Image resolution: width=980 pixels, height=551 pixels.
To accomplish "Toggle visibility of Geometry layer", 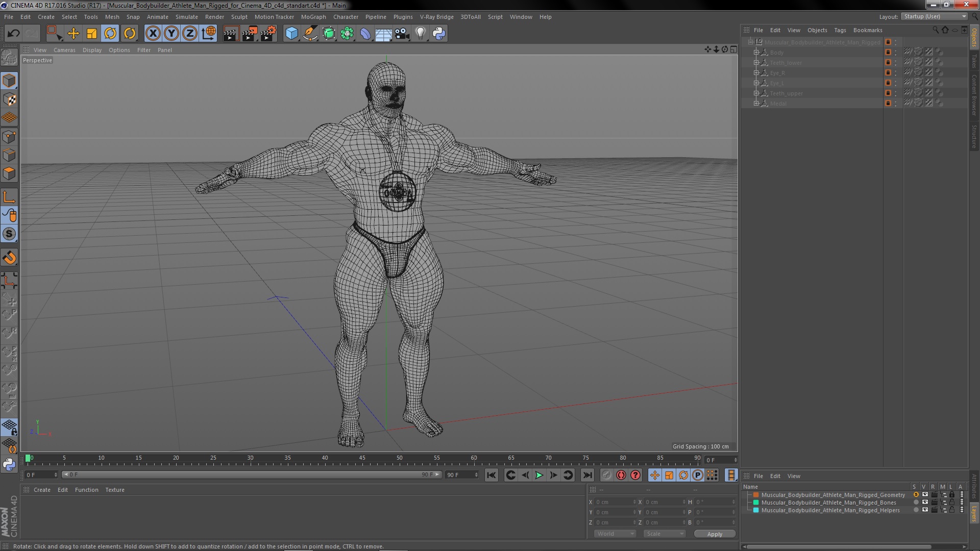I will [x=925, y=495].
